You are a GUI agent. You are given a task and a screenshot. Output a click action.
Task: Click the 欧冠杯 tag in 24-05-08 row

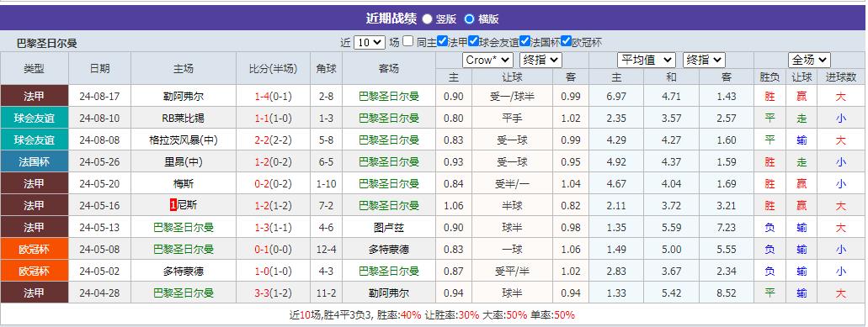tap(35, 250)
